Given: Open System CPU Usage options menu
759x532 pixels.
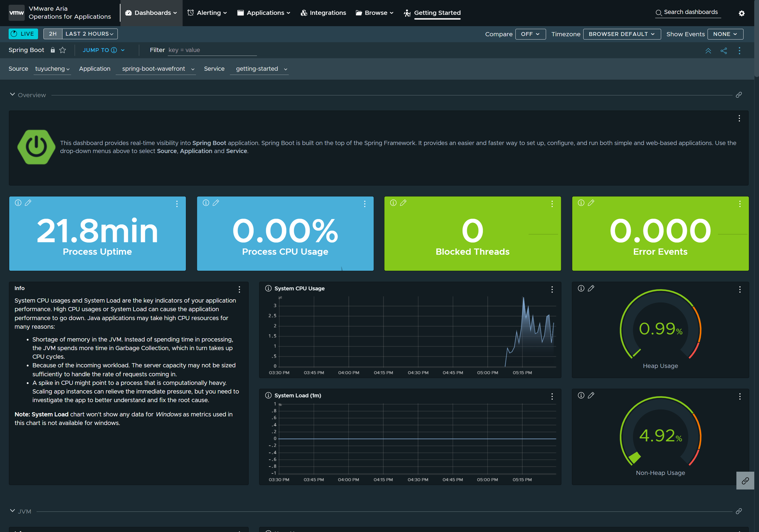Looking at the screenshot, I should [x=552, y=289].
